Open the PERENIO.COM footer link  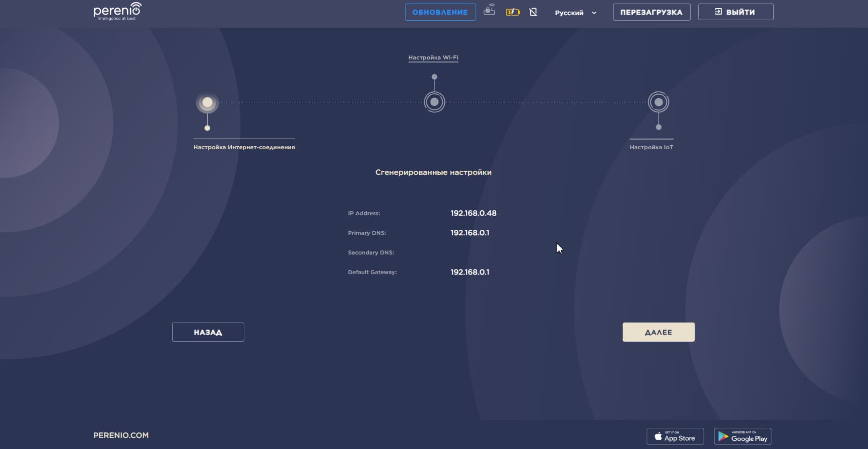coord(121,435)
